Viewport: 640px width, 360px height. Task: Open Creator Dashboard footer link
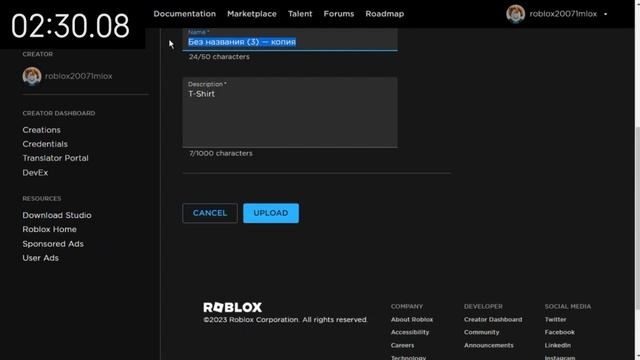click(x=493, y=320)
